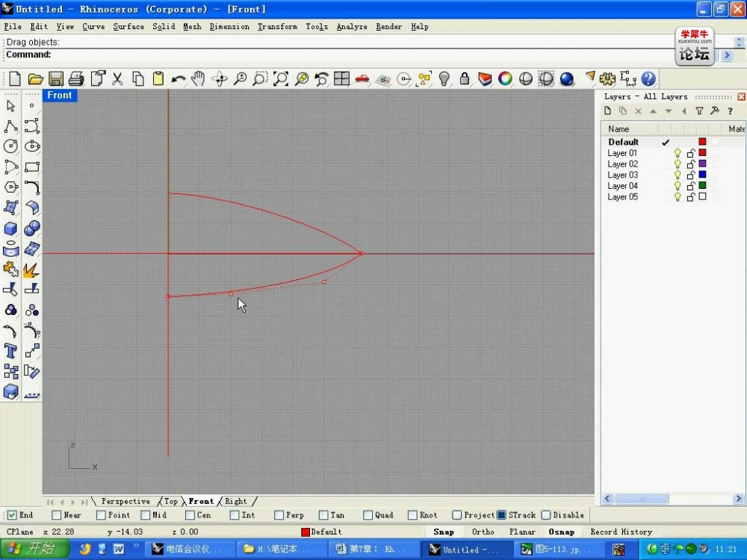Switch to the Perspective viewport tab
The width and height of the screenshot is (747, 560).
[125, 502]
